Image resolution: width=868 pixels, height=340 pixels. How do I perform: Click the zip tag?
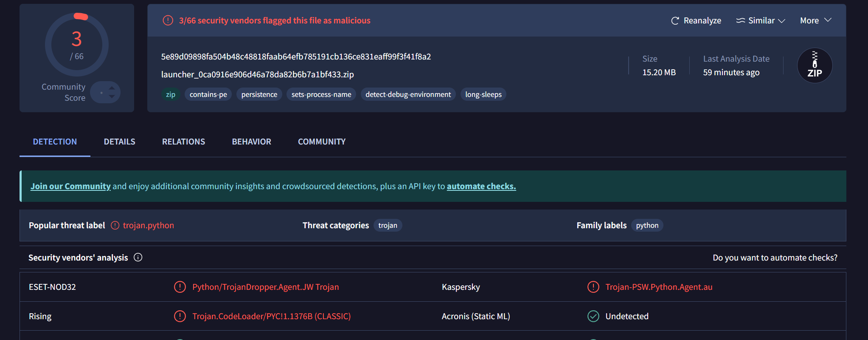coord(171,94)
